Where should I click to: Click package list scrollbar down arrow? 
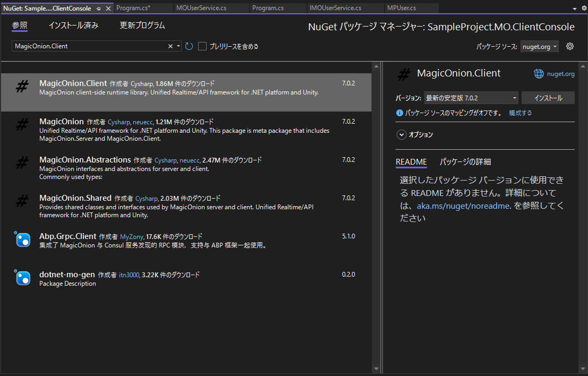(x=376, y=369)
